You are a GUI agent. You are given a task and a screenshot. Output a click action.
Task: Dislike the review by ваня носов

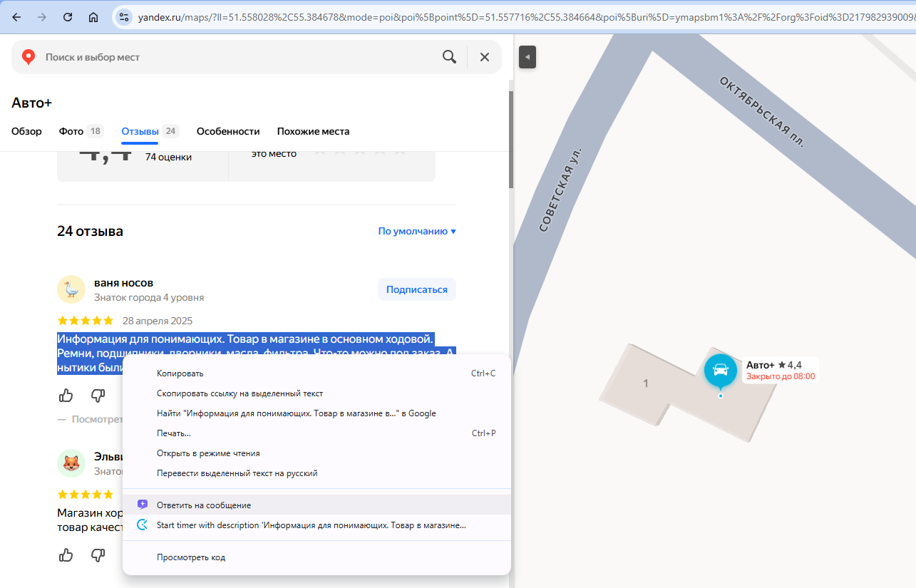(98, 396)
